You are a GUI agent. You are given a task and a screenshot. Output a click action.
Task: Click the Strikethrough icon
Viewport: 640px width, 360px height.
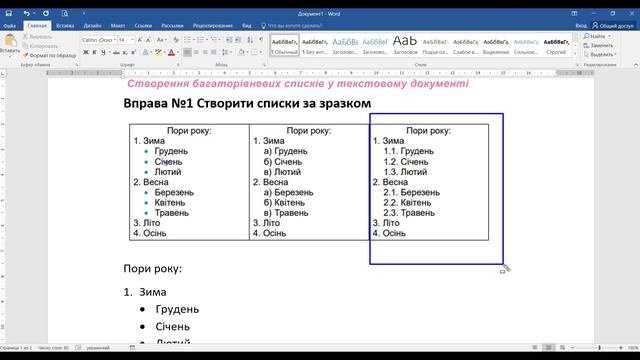116,53
